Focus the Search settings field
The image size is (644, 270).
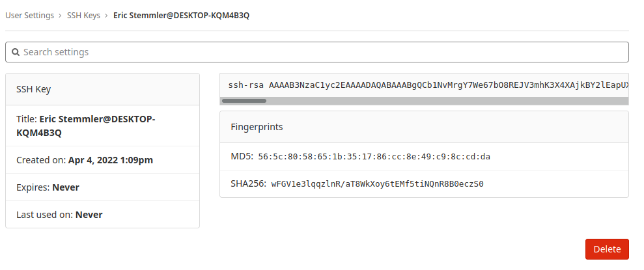coord(317,52)
